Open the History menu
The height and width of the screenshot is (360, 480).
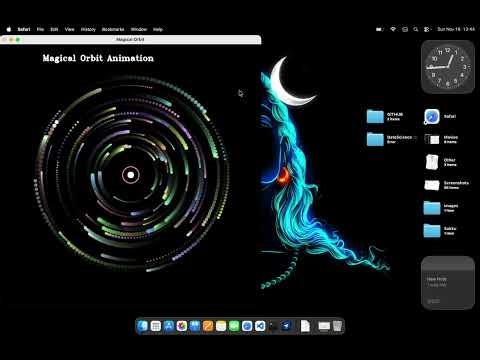click(88, 29)
